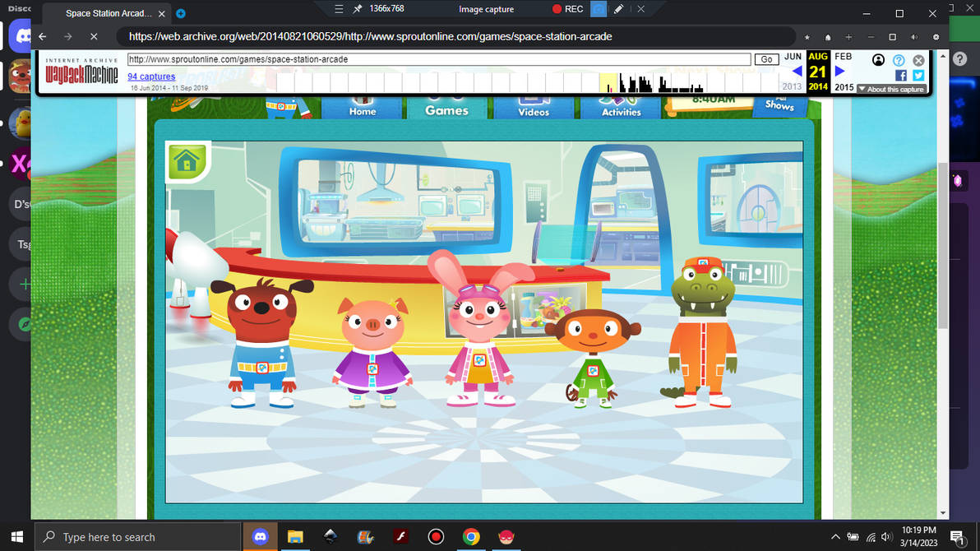Stop page loading with X button
This screenshot has width=980, height=551.
click(x=94, y=36)
